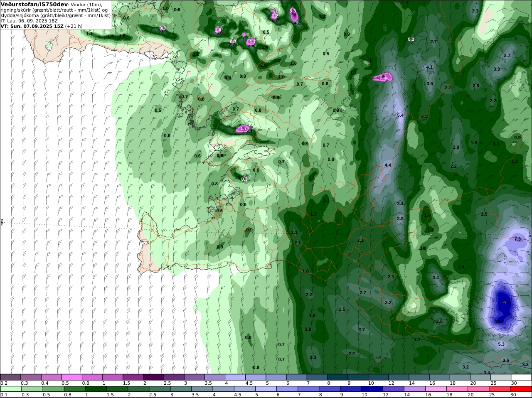Click the 5.3 value below the blue cell
The width and height of the screenshot is (532, 398).
point(501,344)
